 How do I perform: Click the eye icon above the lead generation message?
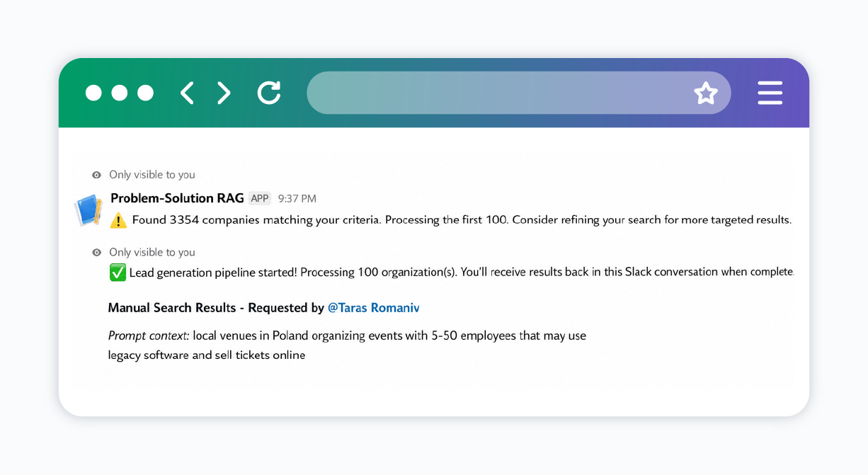96,253
